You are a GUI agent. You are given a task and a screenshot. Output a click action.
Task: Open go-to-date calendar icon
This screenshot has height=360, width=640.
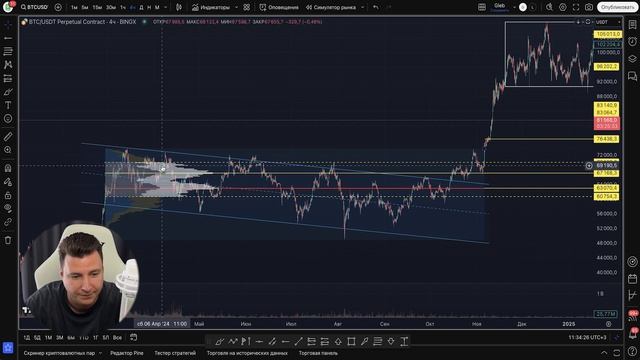coord(133,338)
